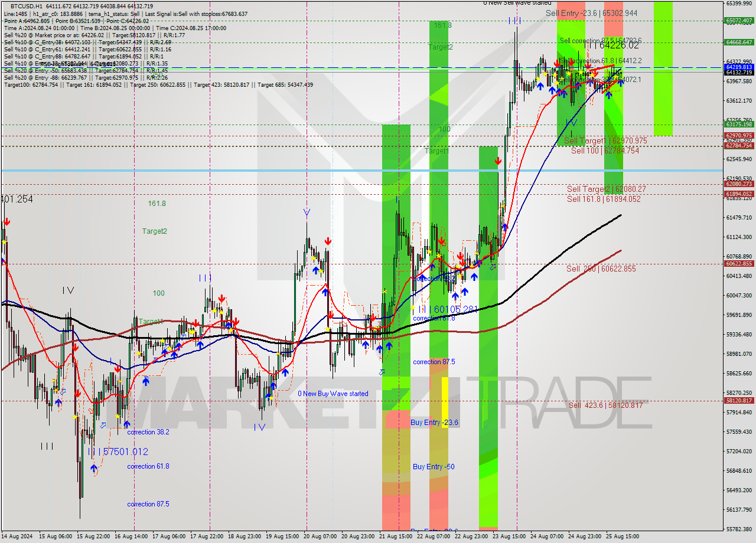The image size is (756, 543).
Task: Click the green 64668.647 price tag
Action: tap(738, 42)
